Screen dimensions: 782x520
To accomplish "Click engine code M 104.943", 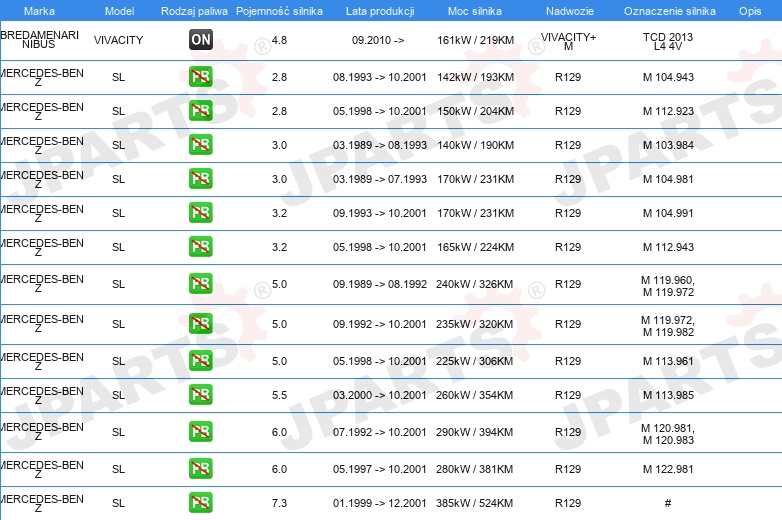I will coord(668,77).
